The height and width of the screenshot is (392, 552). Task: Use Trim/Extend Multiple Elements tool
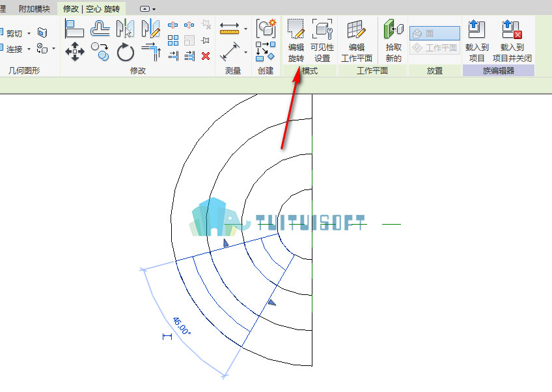(x=189, y=56)
